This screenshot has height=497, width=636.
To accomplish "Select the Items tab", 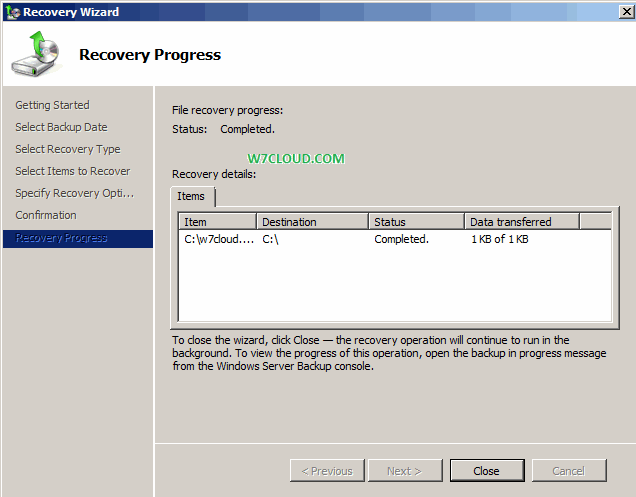I will (x=191, y=196).
